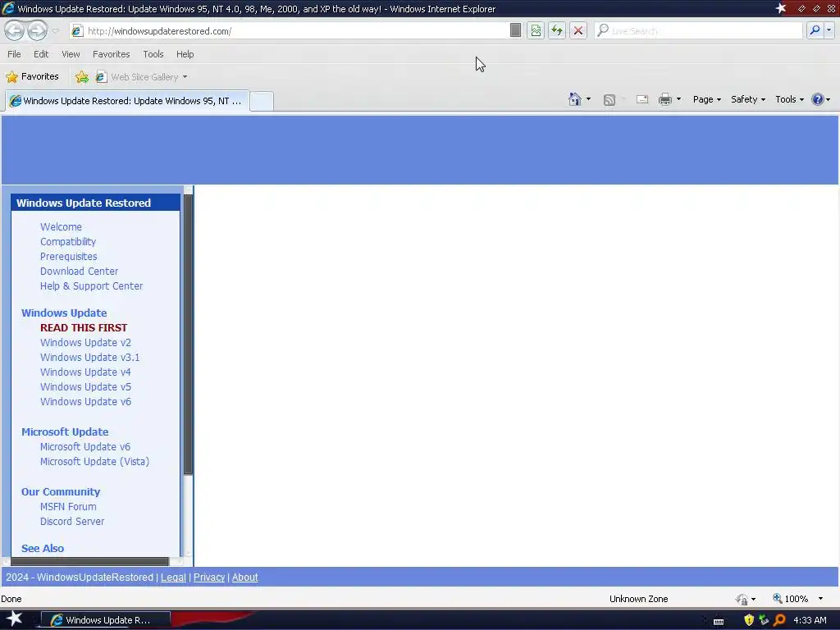Screen dimensions: 840x630
Task: Click the Forward navigation arrow button
Action: pos(38,30)
